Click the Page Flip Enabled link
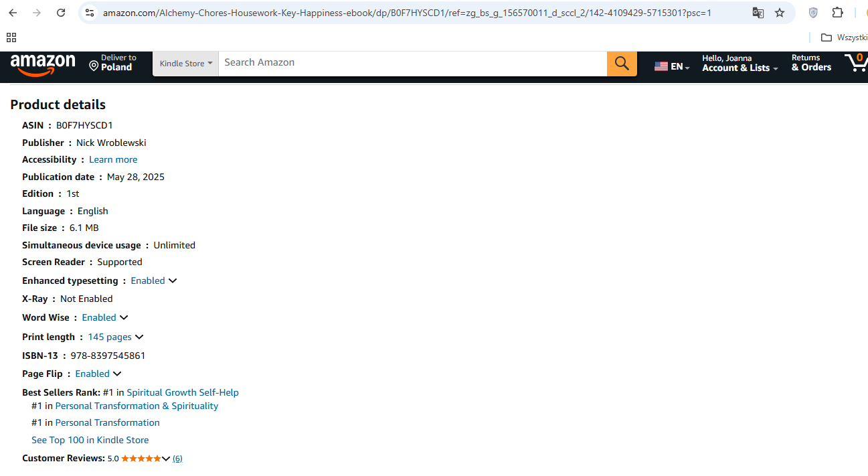 pos(92,374)
